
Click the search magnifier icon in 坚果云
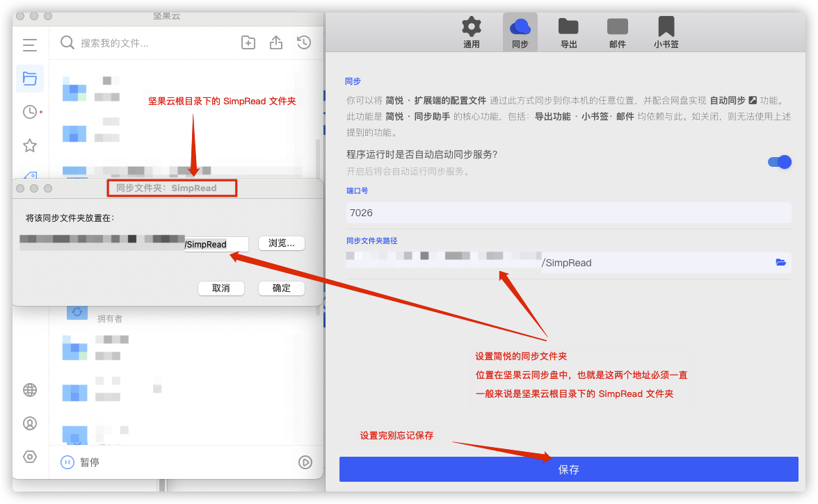[67, 42]
